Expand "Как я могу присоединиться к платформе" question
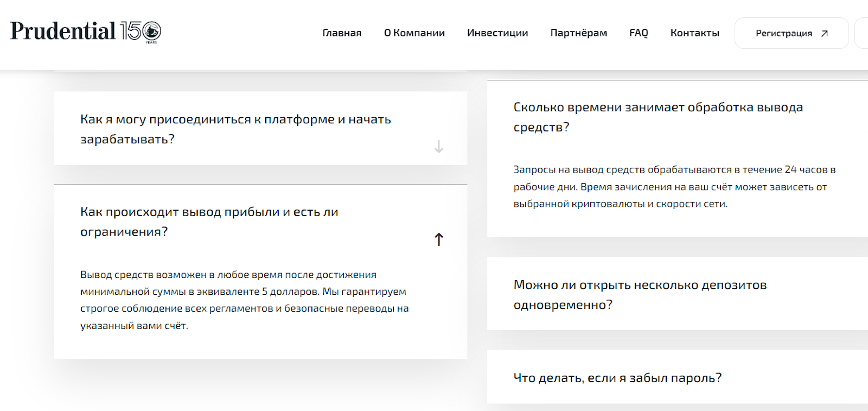 pyautogui.click(x=235, y=129)
